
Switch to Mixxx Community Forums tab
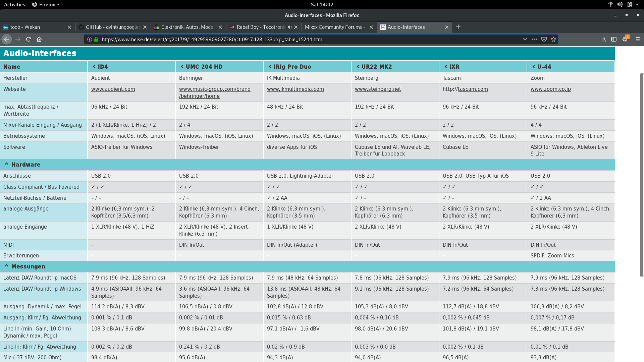pyautogui.click(x=334, y=27)
